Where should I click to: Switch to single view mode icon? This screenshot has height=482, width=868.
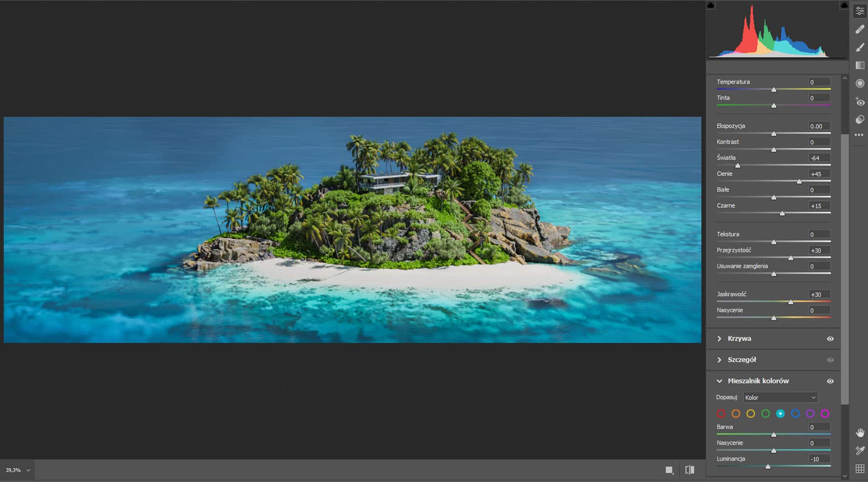pyautogui.click(x=670, y=470)
